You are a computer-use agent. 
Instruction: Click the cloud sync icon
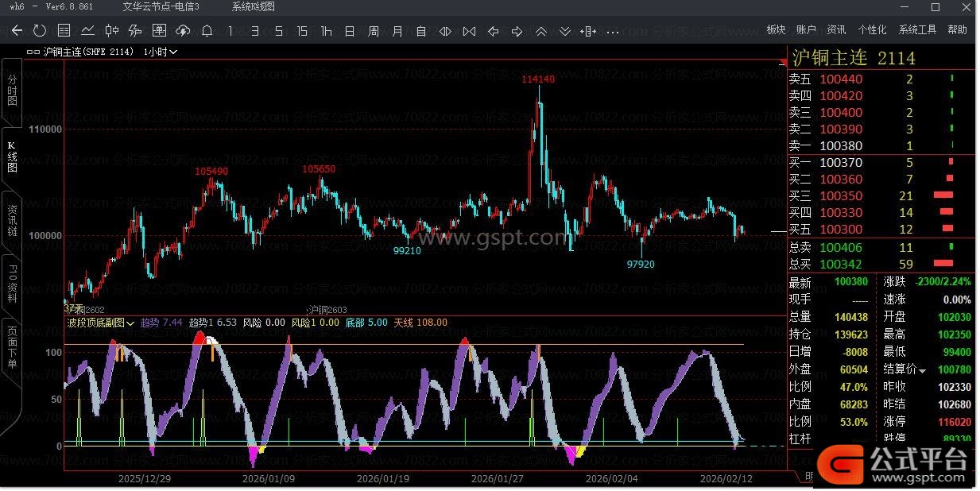pos(183,31)
